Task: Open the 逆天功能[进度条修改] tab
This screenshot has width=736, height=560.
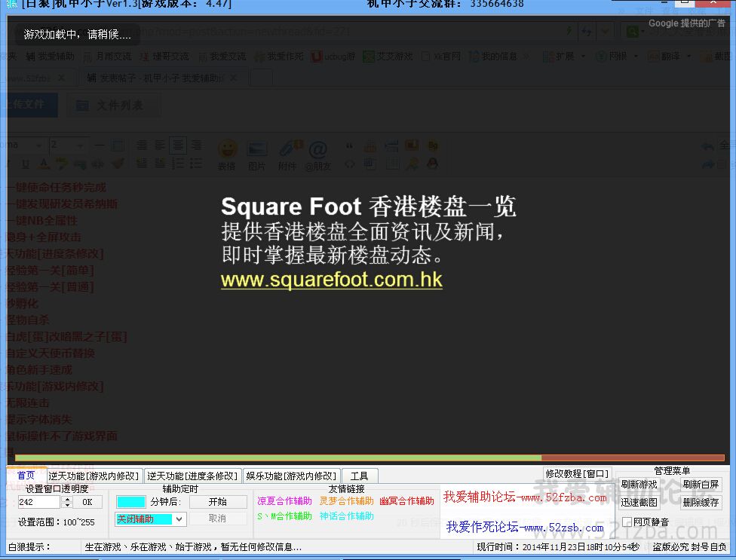Action: (x=192, y=476)
